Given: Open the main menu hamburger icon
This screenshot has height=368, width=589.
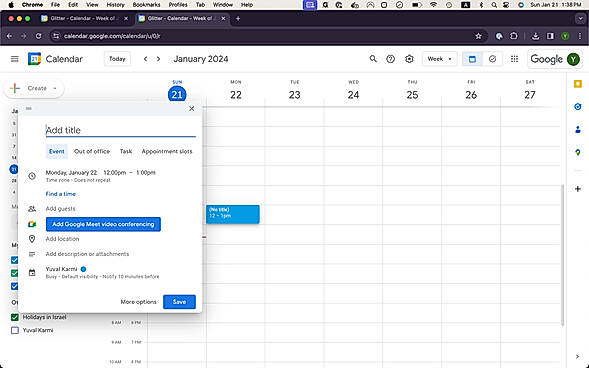Looking at the screenshot, I should click(x=15, y=59).
